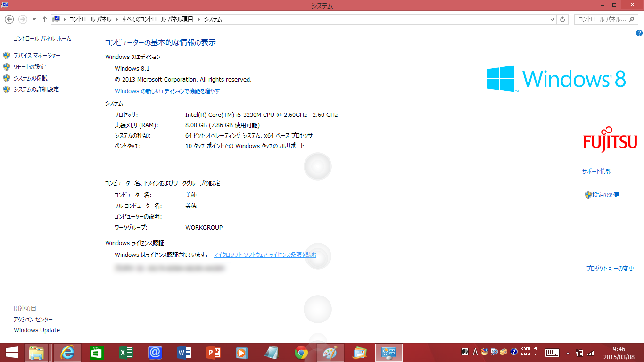The height and width of the screenshot is (362, 644).
Task: Click the 8.00 GB RAM value
Action: point(223,125)
